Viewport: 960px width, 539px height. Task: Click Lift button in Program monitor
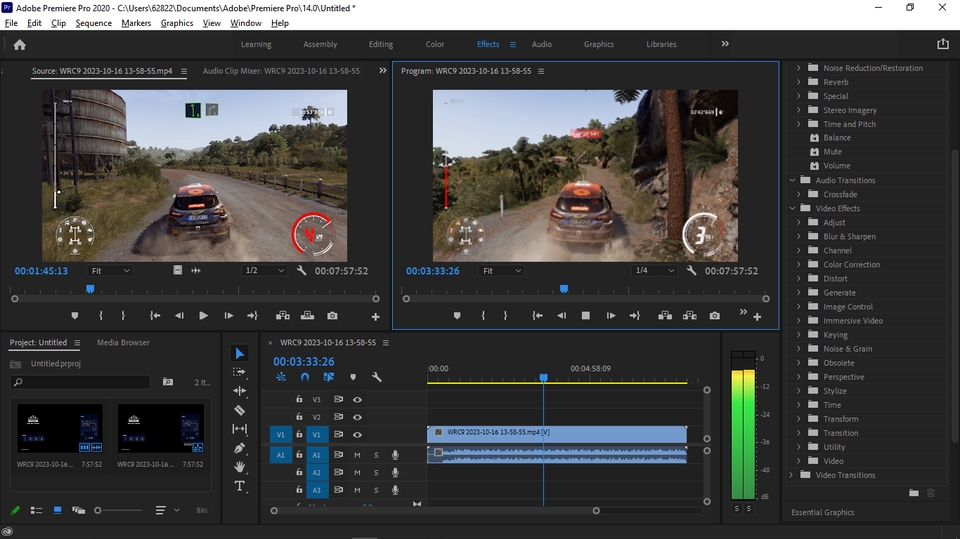(x=665, y=315)
